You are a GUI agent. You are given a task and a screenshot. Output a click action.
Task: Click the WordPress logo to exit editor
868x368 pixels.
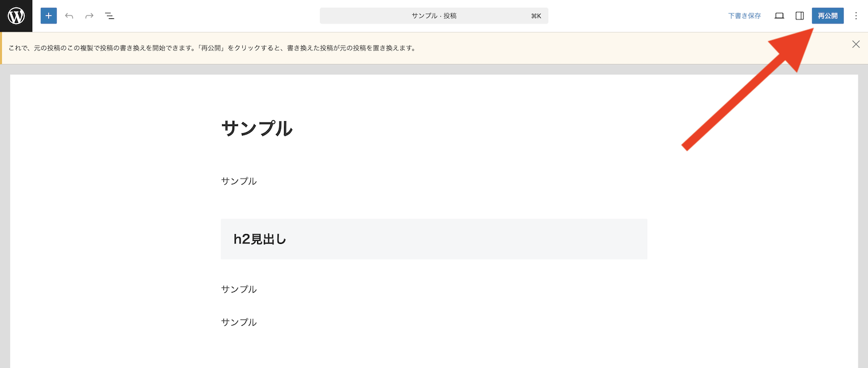(16, 16)
